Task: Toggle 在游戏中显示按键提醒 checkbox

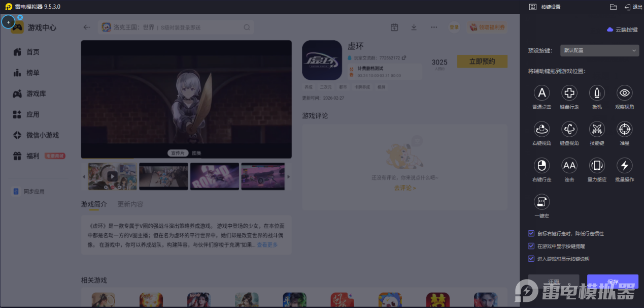Action: (531, 246)
